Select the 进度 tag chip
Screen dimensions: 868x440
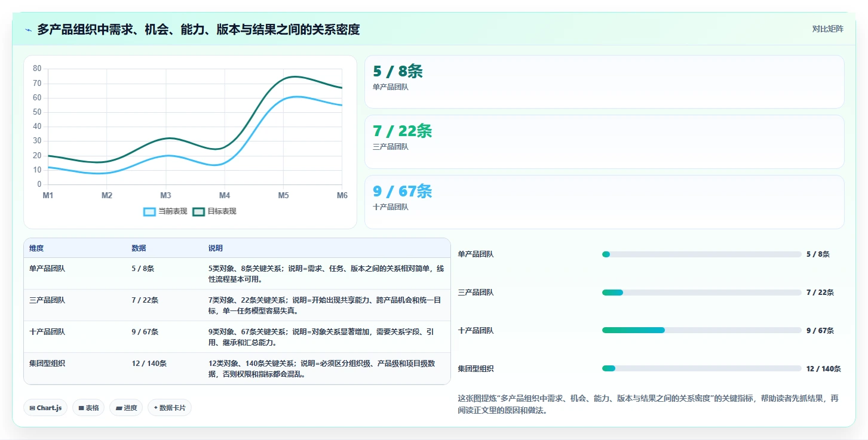click(126, 408)
